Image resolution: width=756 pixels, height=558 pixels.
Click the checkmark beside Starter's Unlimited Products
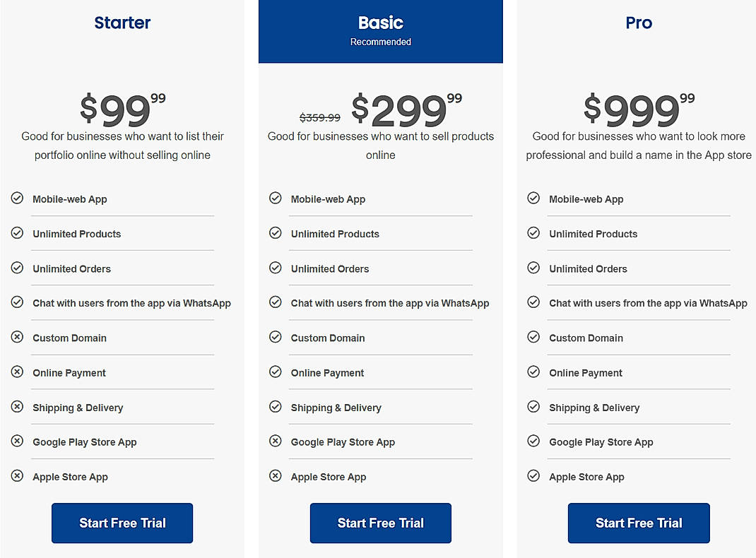pyautogui.click(x=17, y=233)
